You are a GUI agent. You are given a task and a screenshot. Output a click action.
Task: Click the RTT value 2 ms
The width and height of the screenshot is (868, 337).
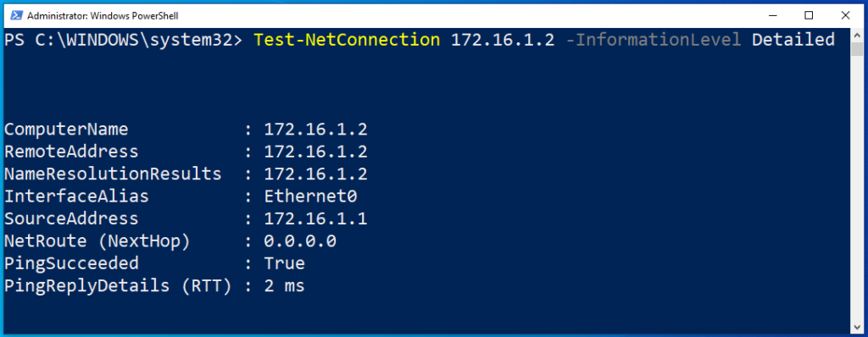pyautogui.click(x=285, y=286)
